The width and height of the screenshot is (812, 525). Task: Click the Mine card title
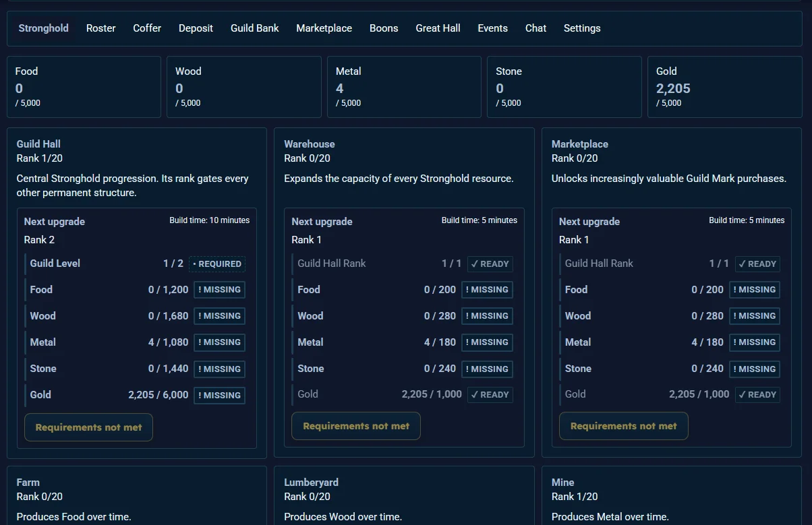(563, 483)
